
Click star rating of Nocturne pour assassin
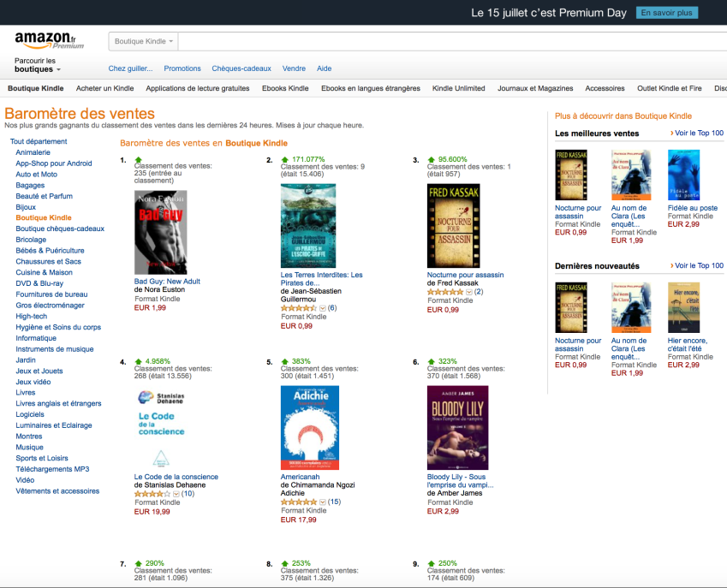(445, 292)
